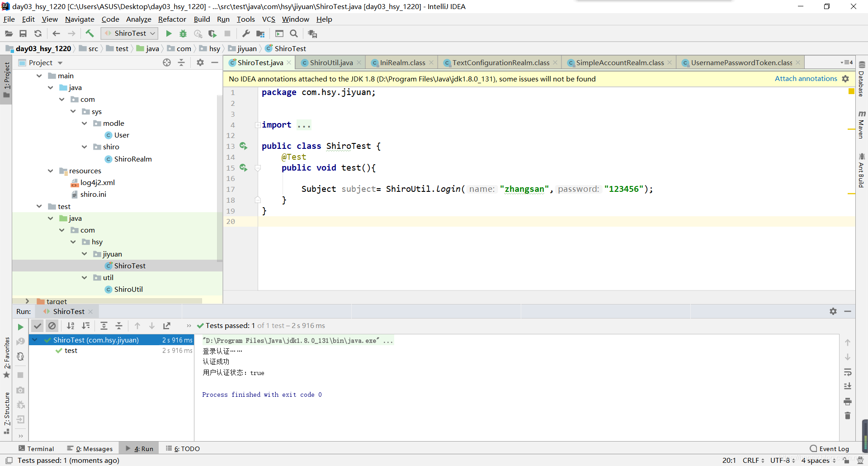Screen dimensions: 868x466
Task: Navigate back with the left arrow icon
Action: [x=56, y=33]
